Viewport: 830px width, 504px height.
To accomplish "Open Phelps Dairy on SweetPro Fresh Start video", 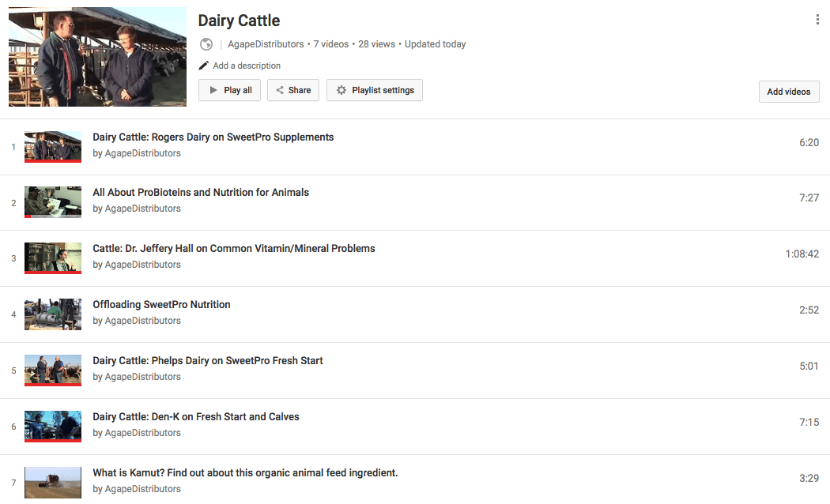I will click(x=208, y=361).
